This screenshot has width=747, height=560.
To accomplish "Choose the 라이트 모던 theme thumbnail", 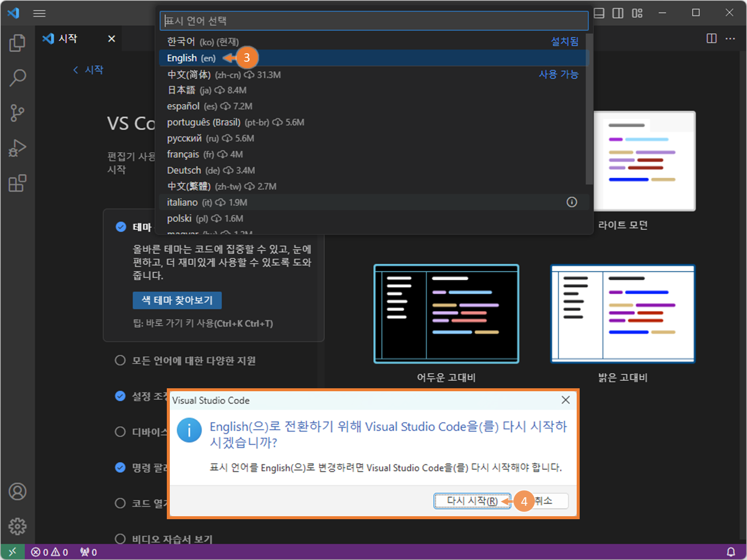I will [644, 161].
